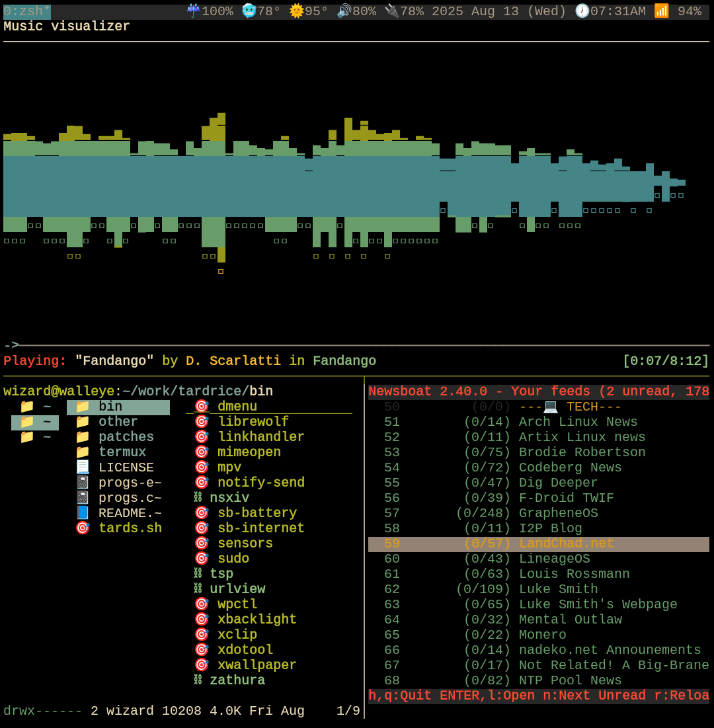The width and height of the screenshot is (714, 728).
Task: Click the battery plug icon showing 78%
Action: (391, 11)
